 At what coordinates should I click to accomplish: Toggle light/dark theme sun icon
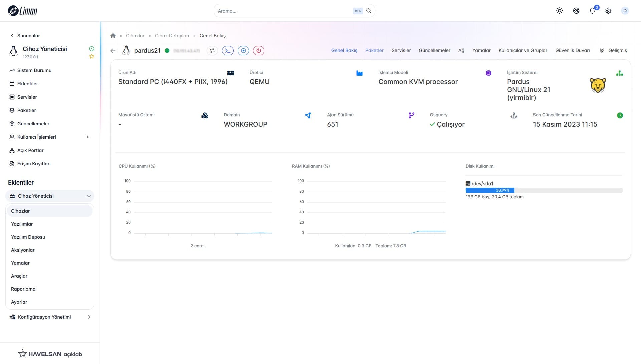[560, 11]
